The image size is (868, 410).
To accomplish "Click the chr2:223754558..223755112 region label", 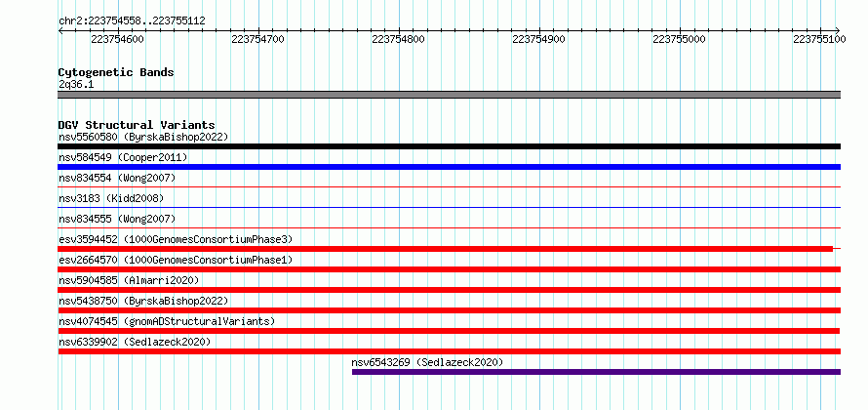I will 132,21.
